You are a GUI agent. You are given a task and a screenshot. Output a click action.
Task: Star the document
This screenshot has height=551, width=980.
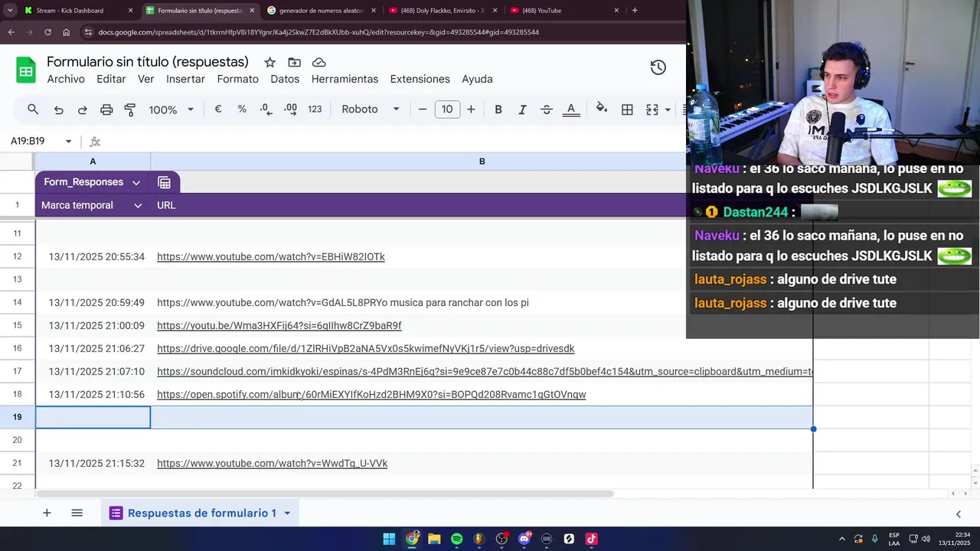[x=269, y=63]
